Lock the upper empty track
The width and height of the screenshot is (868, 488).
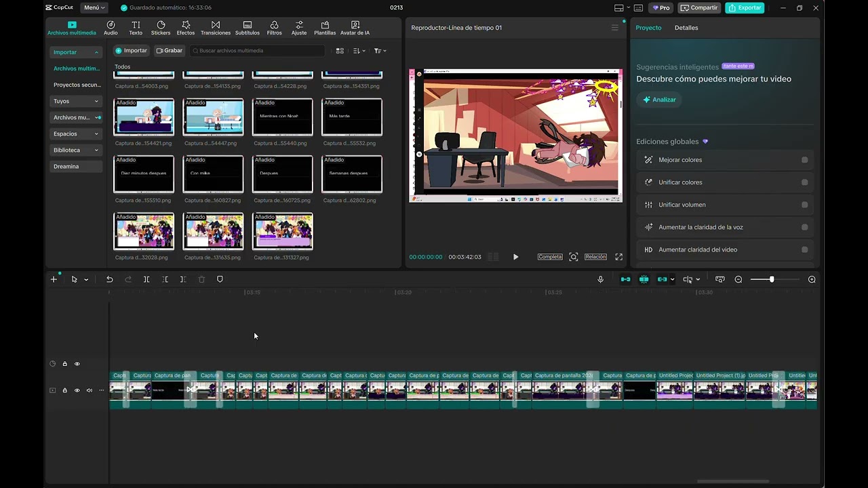point(65,364)
